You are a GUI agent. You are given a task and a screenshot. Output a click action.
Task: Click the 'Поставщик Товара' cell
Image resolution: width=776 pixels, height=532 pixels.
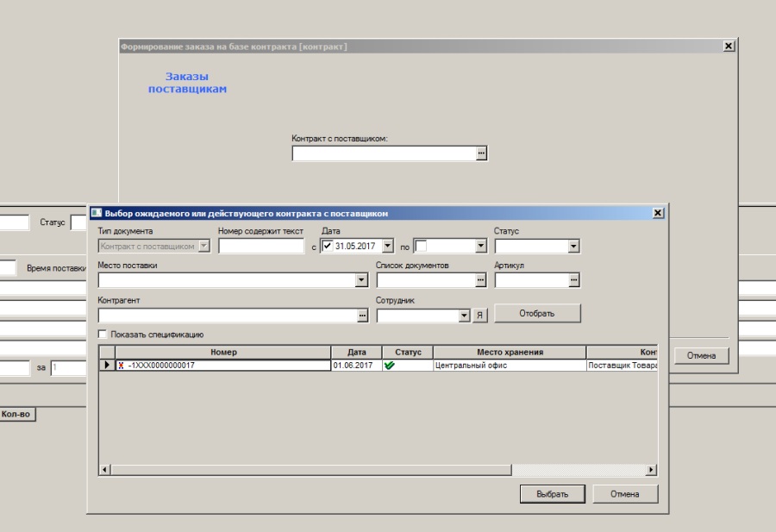[622, 366]
